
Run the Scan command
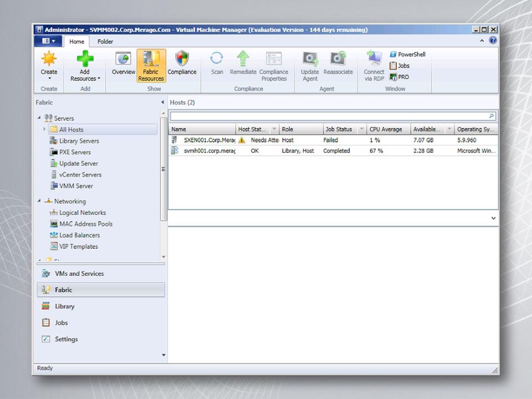217,63
